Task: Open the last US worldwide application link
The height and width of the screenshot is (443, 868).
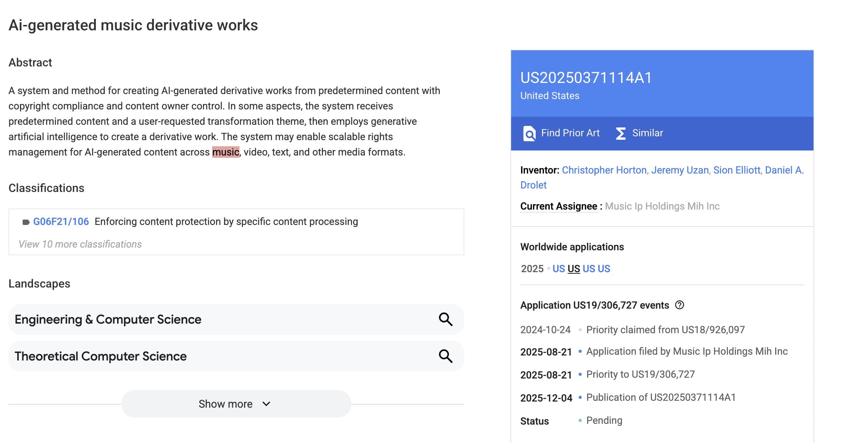Action: (604, 269)
